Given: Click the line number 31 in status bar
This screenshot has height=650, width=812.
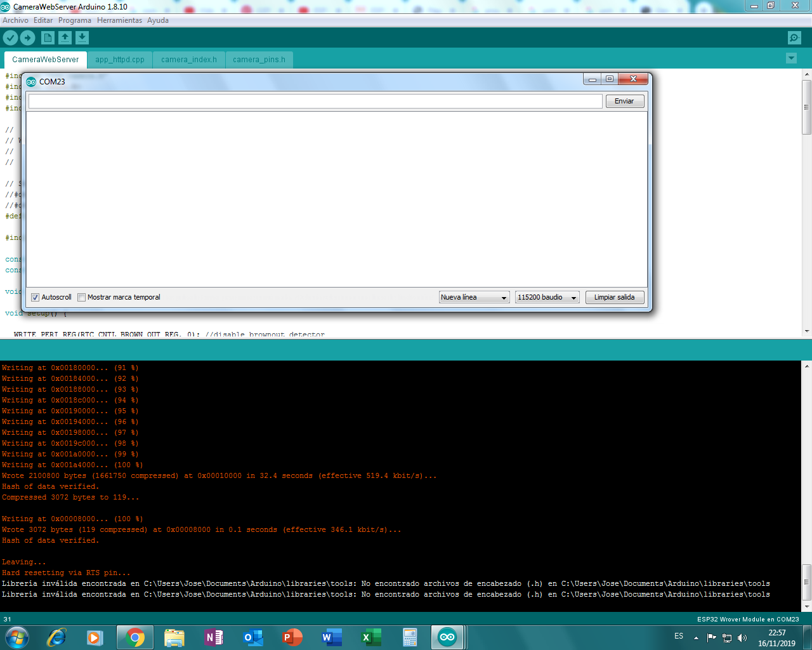Looking at the screenshot, I should point(8,620).
